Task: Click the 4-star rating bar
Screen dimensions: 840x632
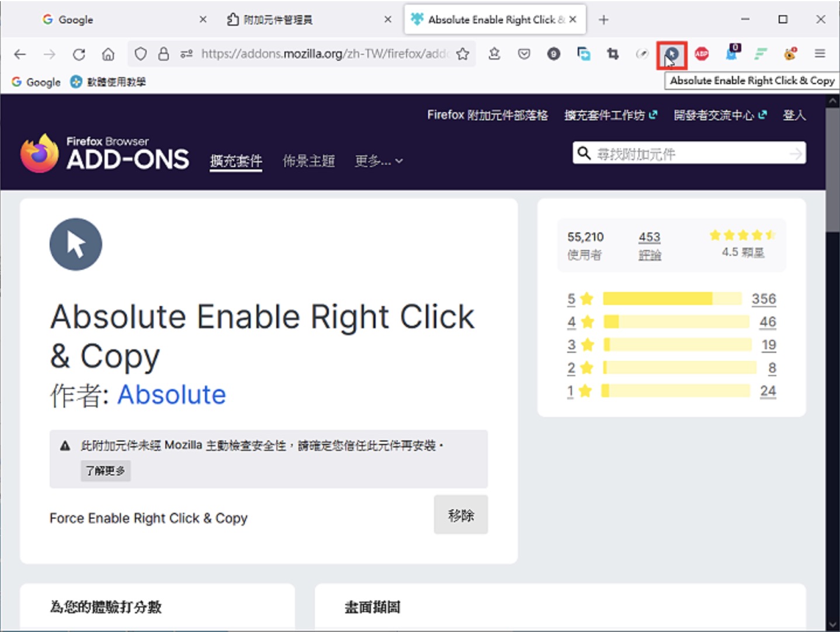Action: 676,322
